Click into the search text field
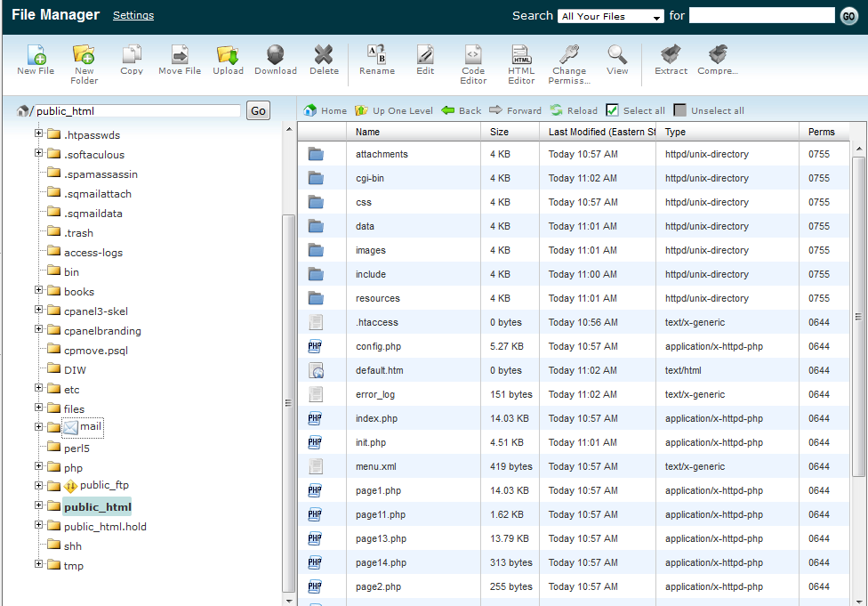This screenshot has width=868, height=606. coord(761,16)
